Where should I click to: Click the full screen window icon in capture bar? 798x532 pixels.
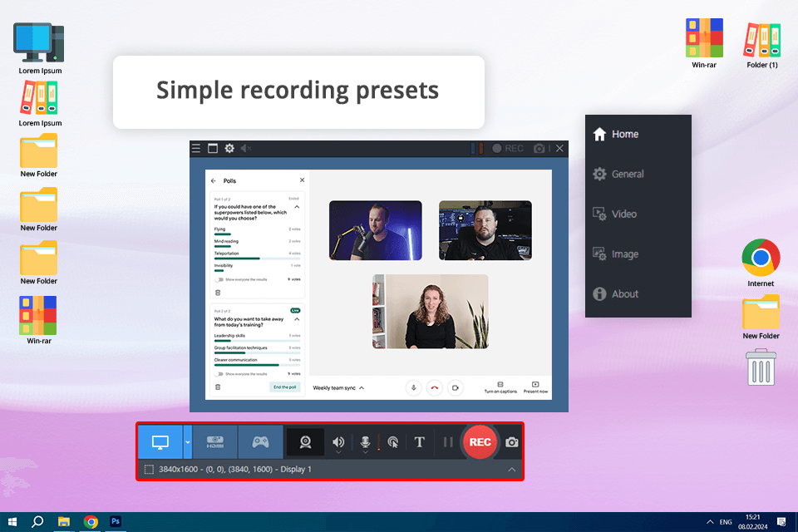tap(213, 148)
